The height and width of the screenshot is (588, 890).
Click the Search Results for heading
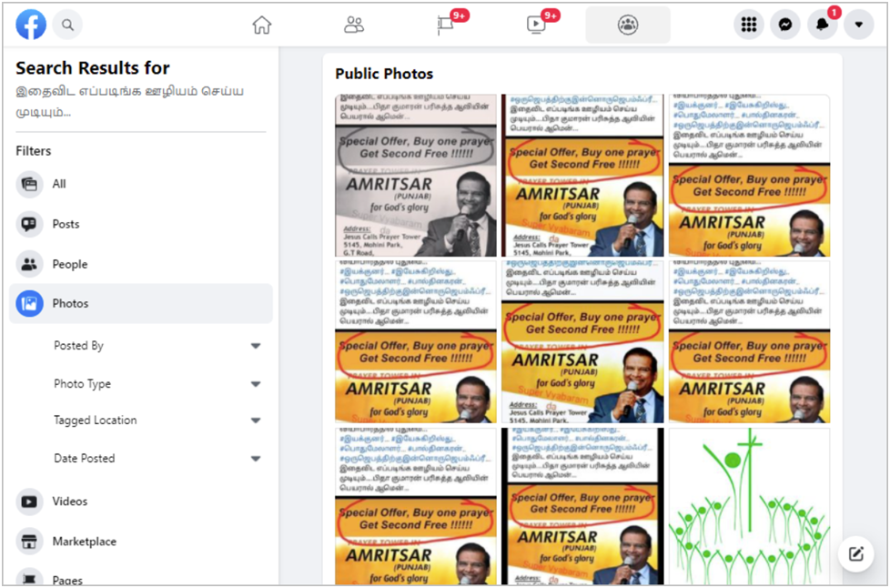pos(93,68)
